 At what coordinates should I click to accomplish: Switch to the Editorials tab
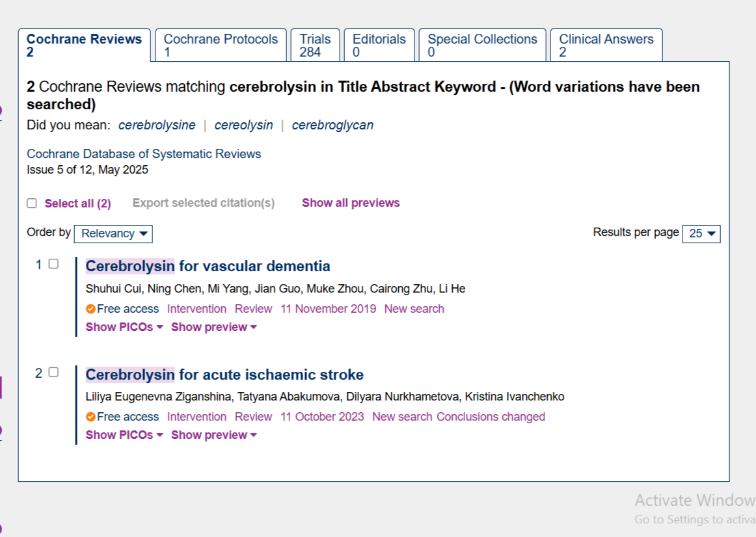[379, 46]
